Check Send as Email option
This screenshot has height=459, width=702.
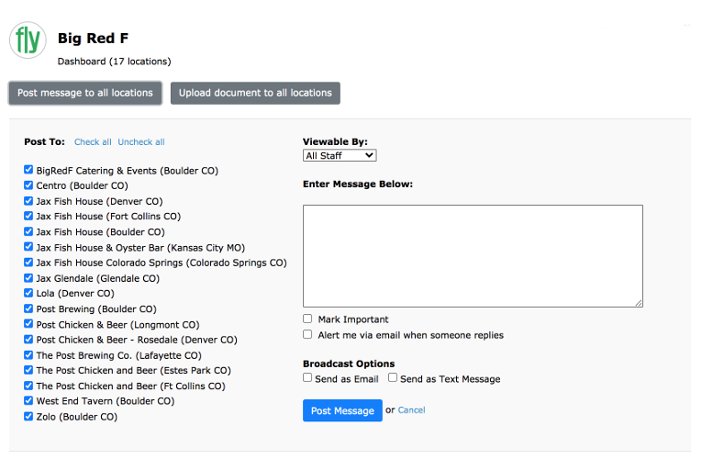click(308, 377)
